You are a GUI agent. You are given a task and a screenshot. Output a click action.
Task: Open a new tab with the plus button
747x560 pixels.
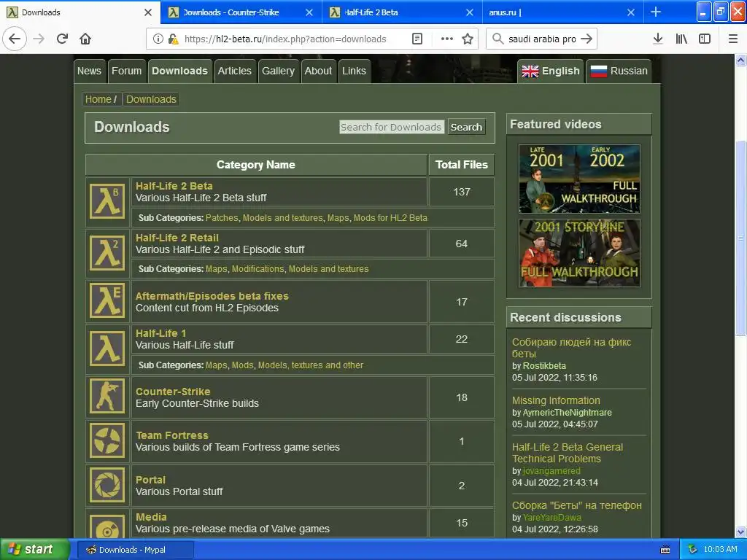[656, 12]
